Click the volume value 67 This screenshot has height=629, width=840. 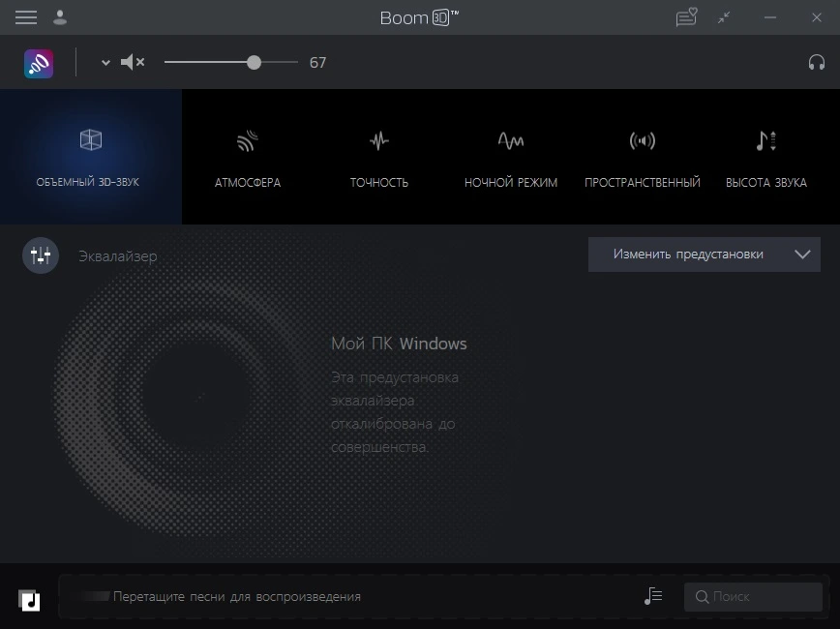click(x=317, y=63)
